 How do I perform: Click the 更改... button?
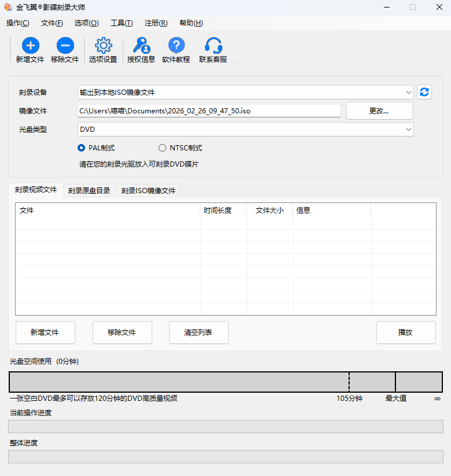click(379, 110)
